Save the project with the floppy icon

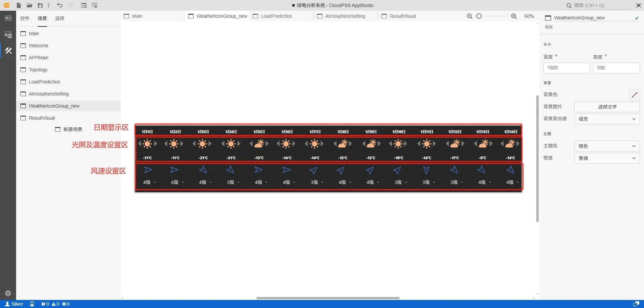[40, 5]
